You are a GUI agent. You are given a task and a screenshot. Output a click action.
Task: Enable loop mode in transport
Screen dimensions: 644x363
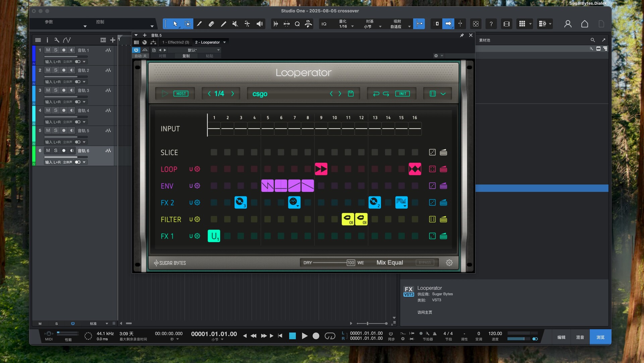[x=330, y=336]
